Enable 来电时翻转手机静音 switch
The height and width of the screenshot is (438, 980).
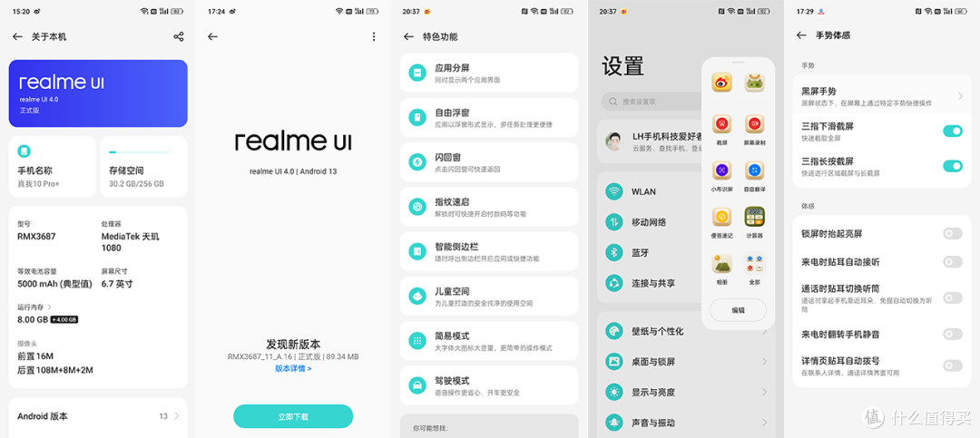[x=953, y=335]
